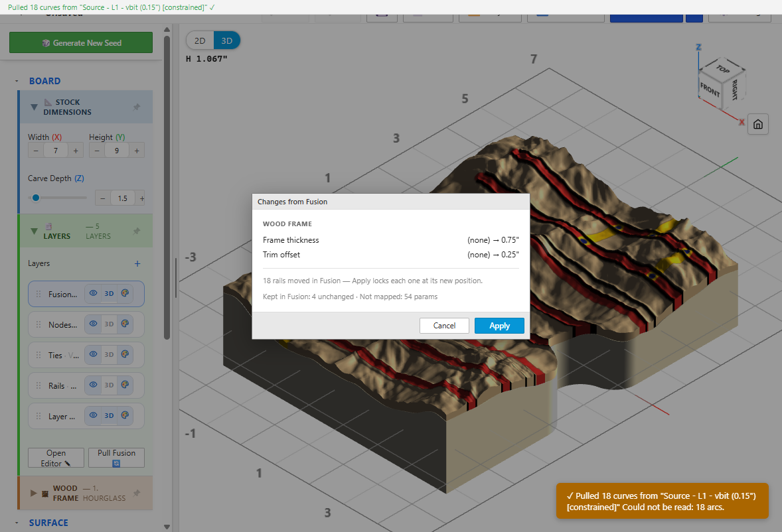Screen dimensions: 782x532
Task: Open color palette for Ties layer
Action: point(125,354)
